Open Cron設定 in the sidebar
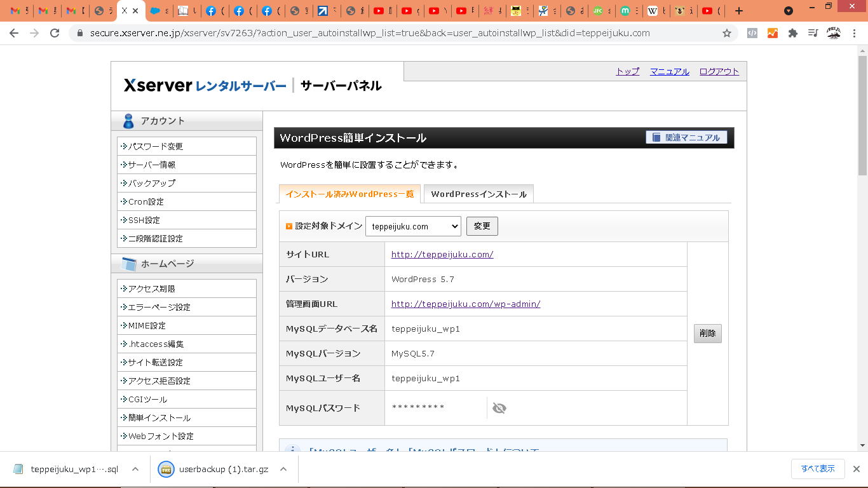This screenshot has width=868, height=488. coord(187,201)
